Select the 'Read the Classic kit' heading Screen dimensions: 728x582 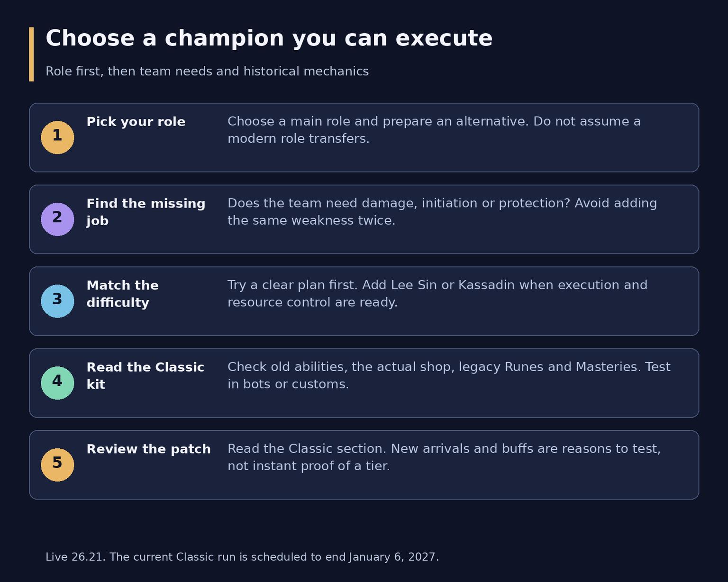tap(146, 376)
